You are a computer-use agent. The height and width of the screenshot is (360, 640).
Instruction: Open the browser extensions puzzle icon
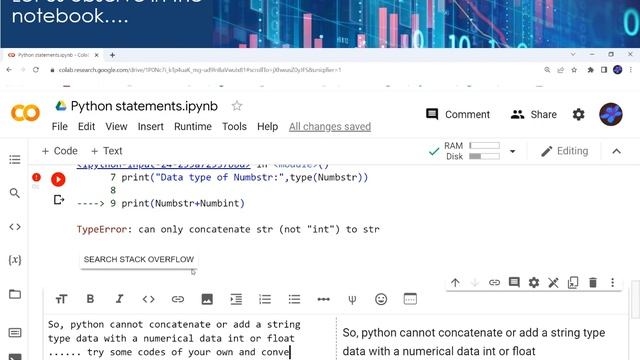point(590,70)
